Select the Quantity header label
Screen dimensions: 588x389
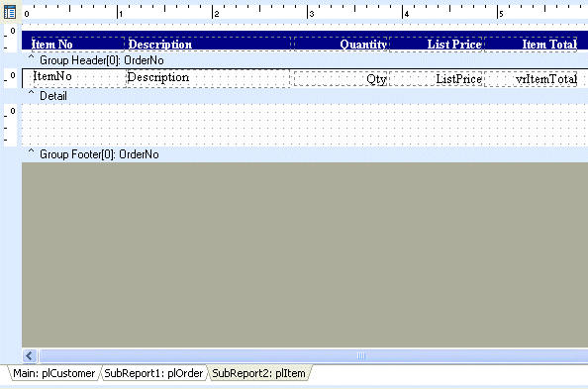click(341, 45)
